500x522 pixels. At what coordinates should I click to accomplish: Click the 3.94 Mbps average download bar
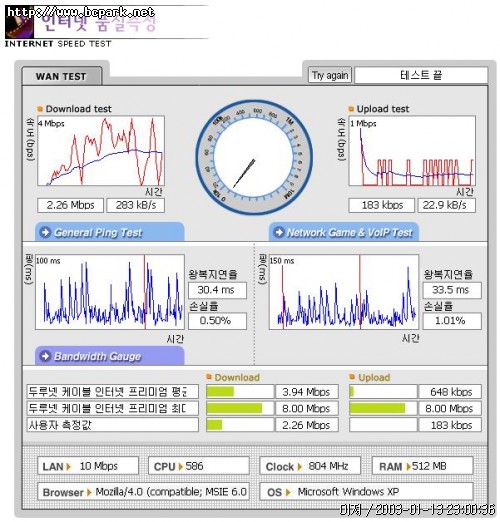[x=240, y=392]
